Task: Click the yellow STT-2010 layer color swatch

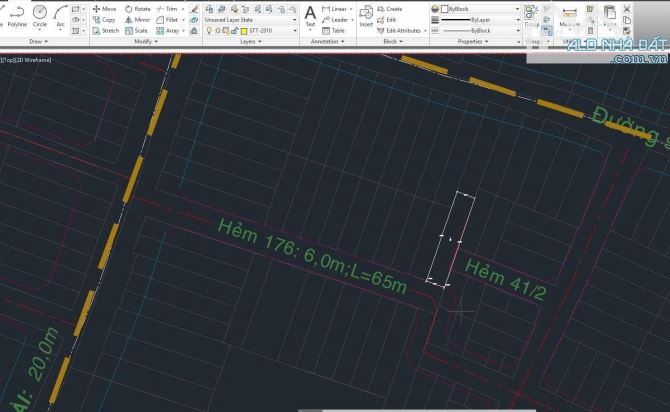Action: pos(244,31)
